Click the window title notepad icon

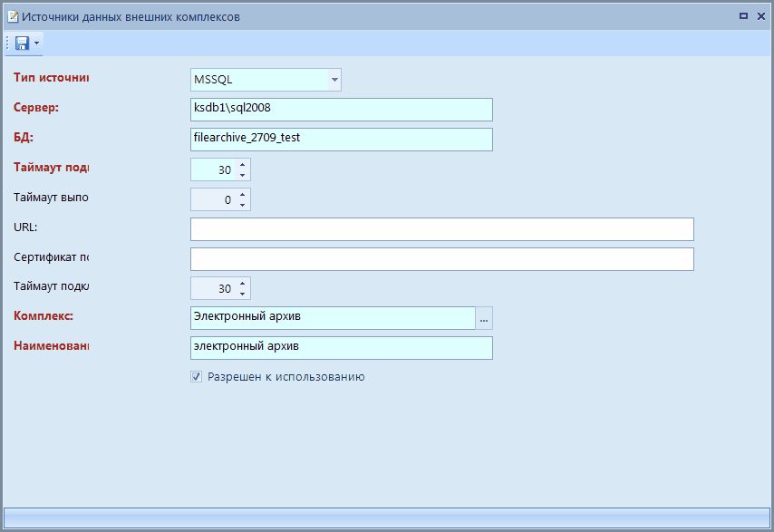pyautogui.click(x=13, y=16)
